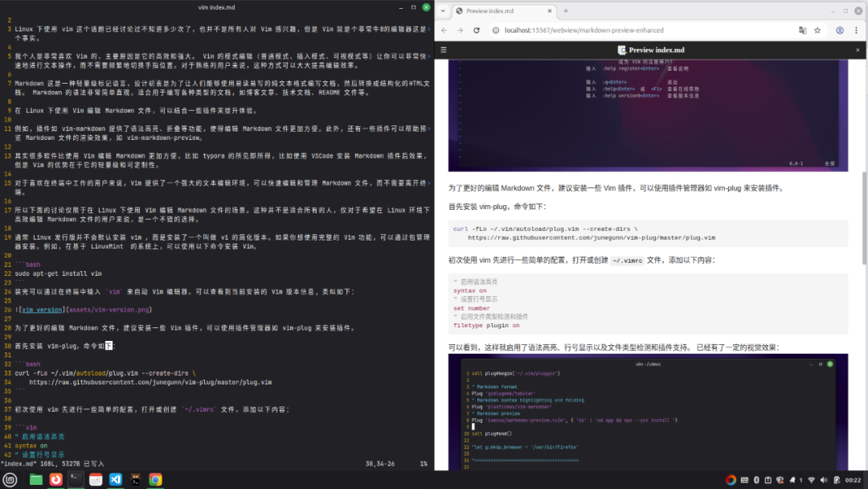Click the Preview index.md header title
Screen dimensions: 868x489
651,50
